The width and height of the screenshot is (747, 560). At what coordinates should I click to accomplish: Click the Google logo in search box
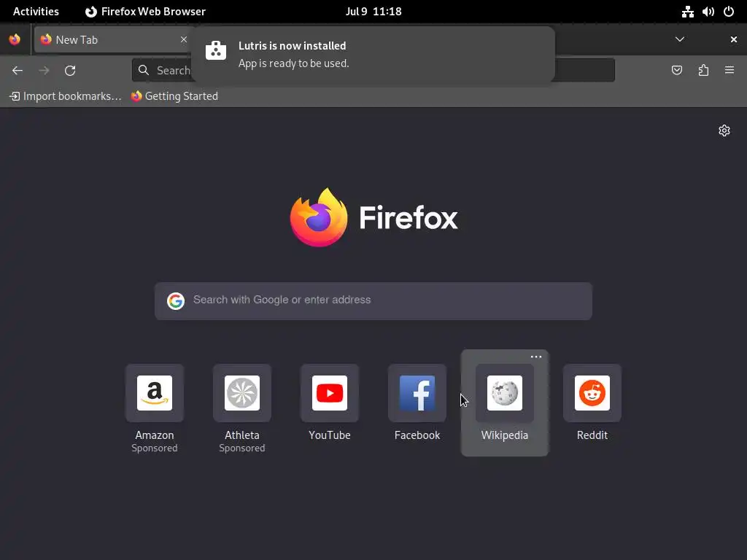(176, 301)
